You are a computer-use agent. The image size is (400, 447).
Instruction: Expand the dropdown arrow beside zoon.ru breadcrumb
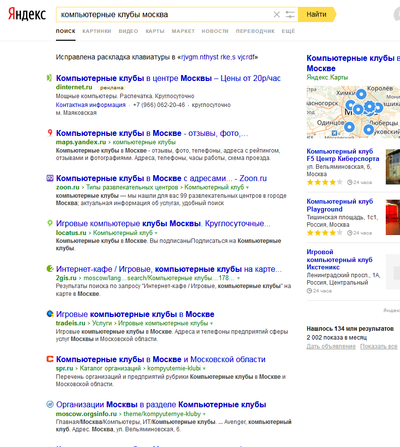tap(247, 188)
